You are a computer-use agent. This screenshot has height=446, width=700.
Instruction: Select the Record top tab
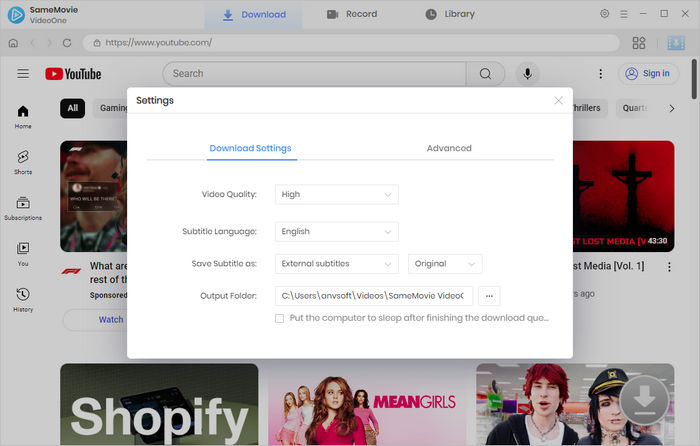[x=352, y=14]
